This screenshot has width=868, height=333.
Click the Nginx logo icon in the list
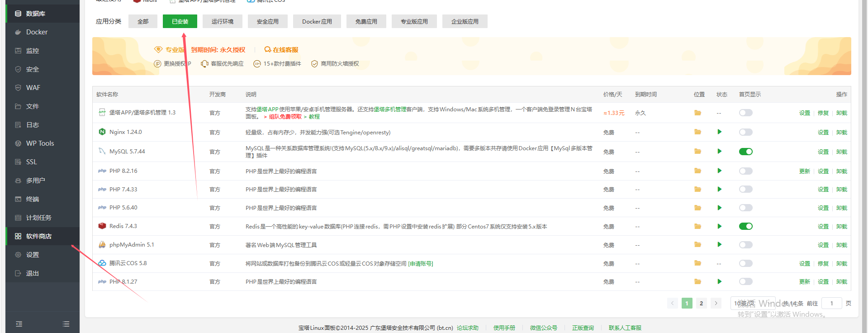[x=102, y=132]
